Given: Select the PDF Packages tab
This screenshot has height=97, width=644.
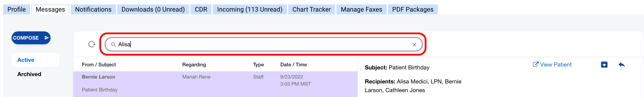Looking at the screenshot, I should [412, 10].
